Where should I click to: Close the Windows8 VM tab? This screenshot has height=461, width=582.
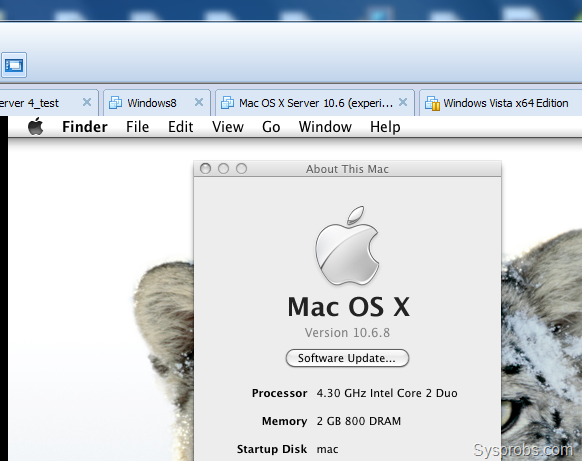(x=199, y=102)
